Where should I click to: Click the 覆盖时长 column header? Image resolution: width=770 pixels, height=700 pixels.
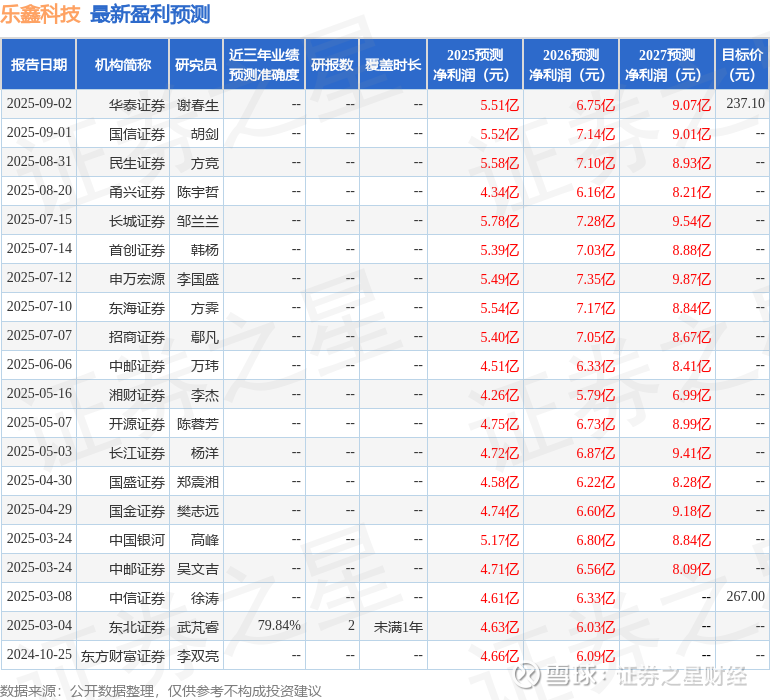(393, 64)
